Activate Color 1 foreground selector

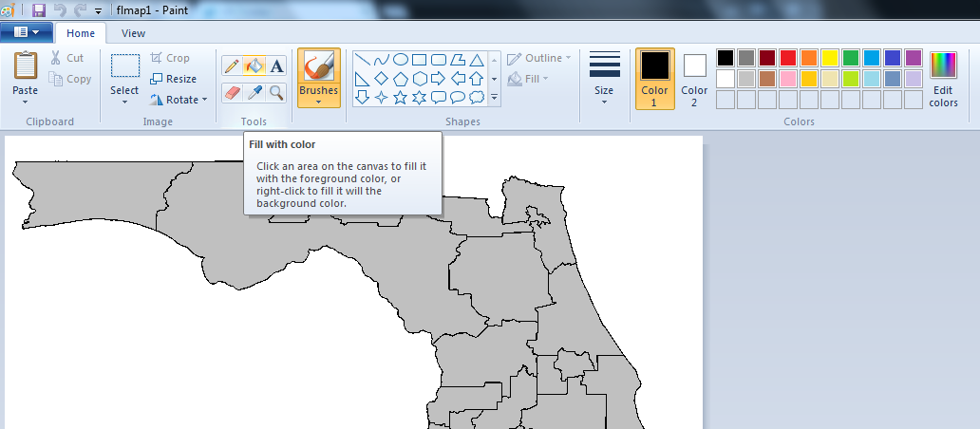click(x=655, y=79)
